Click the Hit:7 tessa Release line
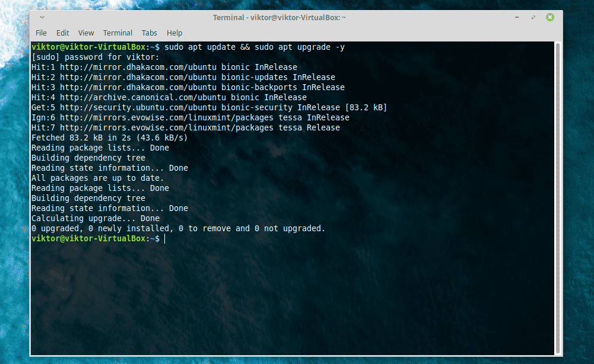 coord(186,127)
